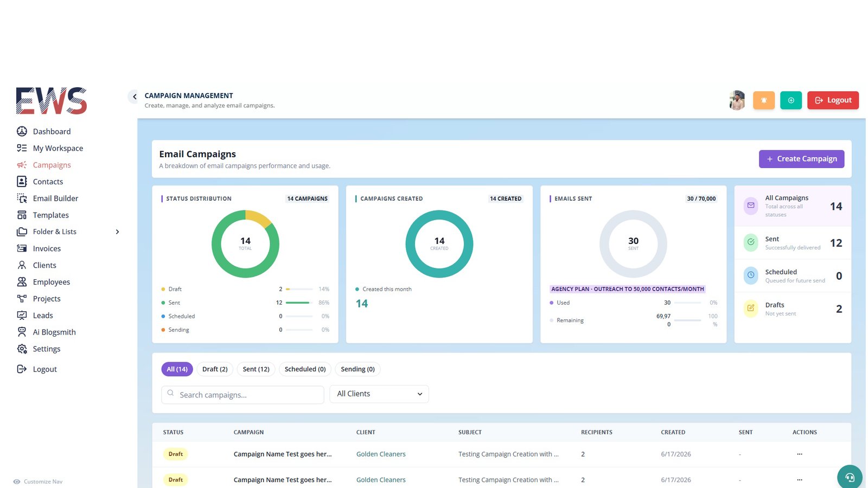Image resolution: width=868 pixels, height=488 pixels.
Task: Expand the Folder & Lists submenu arrow
Action: [x=117, y=232]
